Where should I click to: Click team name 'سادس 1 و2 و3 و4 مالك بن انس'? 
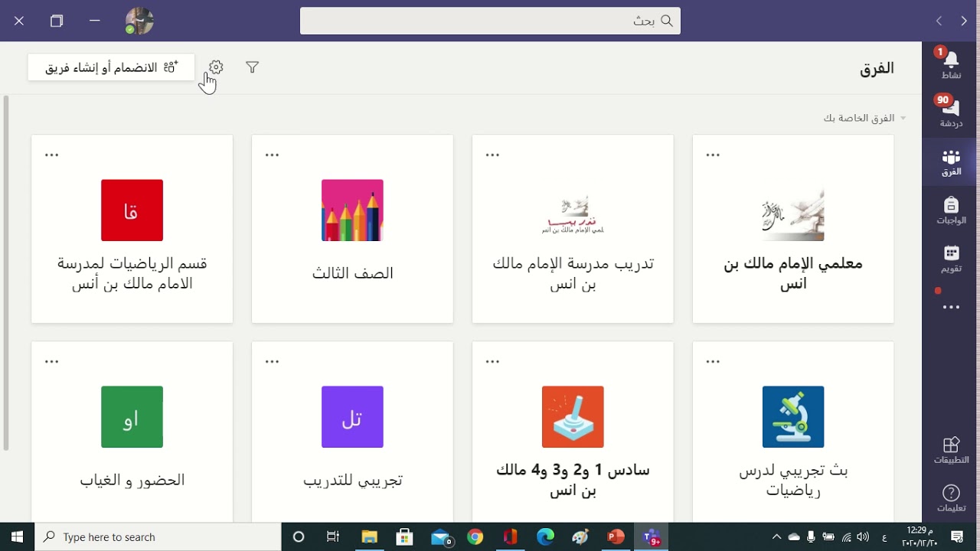click(x=573, y=480)
